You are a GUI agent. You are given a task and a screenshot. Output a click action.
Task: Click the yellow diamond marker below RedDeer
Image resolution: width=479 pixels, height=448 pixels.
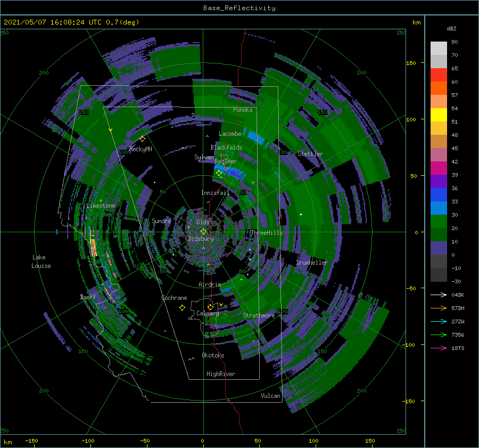(219, 173)
